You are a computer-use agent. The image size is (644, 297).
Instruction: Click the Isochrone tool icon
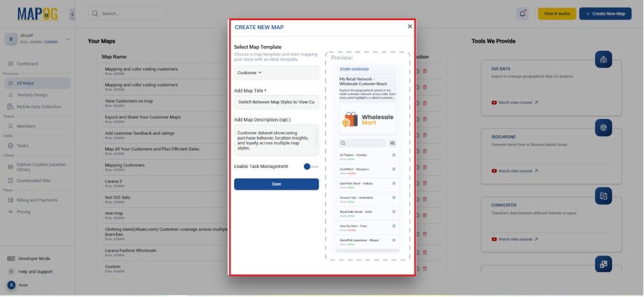click(603, 128)
